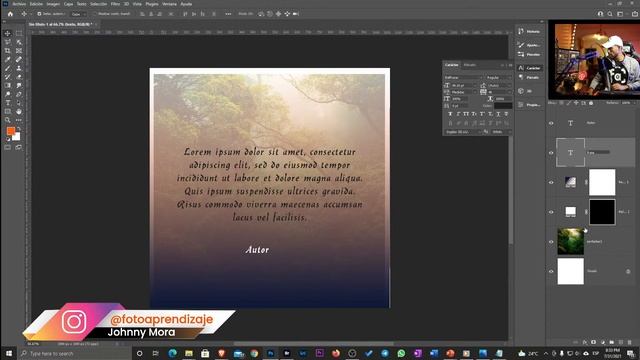Toggle Quick Mask mode
Viewport: 640px width, 360px height.
pyautogui.click(x=7, y=147)
